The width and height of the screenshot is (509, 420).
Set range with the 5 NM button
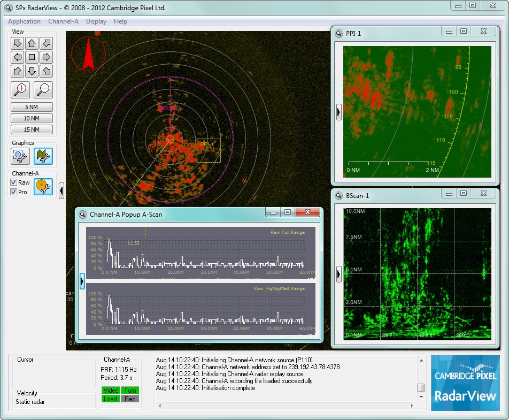[x=32, y=107]
